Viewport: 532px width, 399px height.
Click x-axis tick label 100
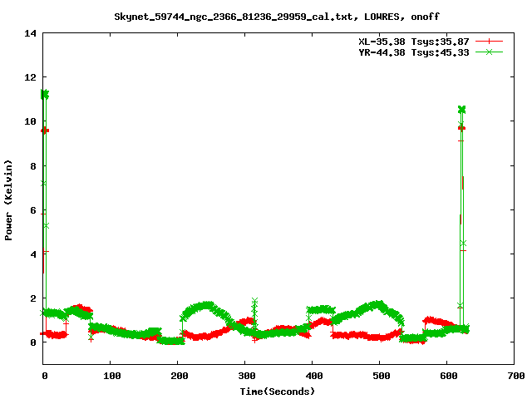coord(111,376)
